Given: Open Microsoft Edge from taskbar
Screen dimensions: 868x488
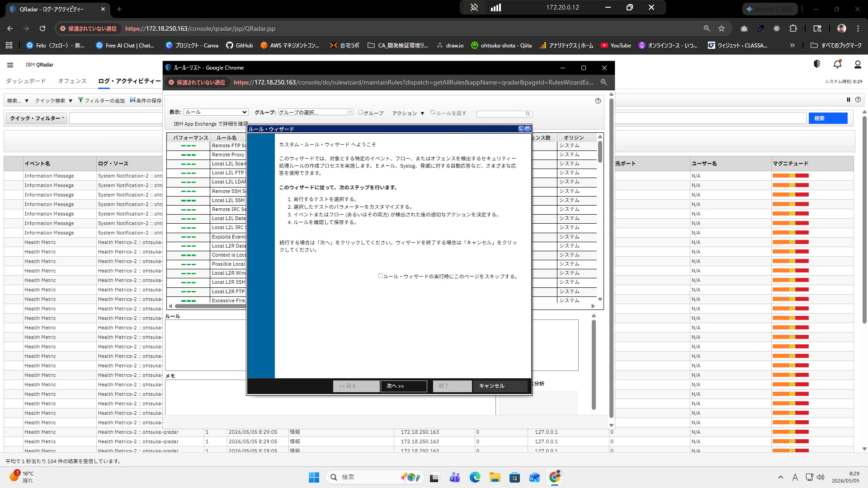Looking at the screenshot, I should click(x=475, y=477).
